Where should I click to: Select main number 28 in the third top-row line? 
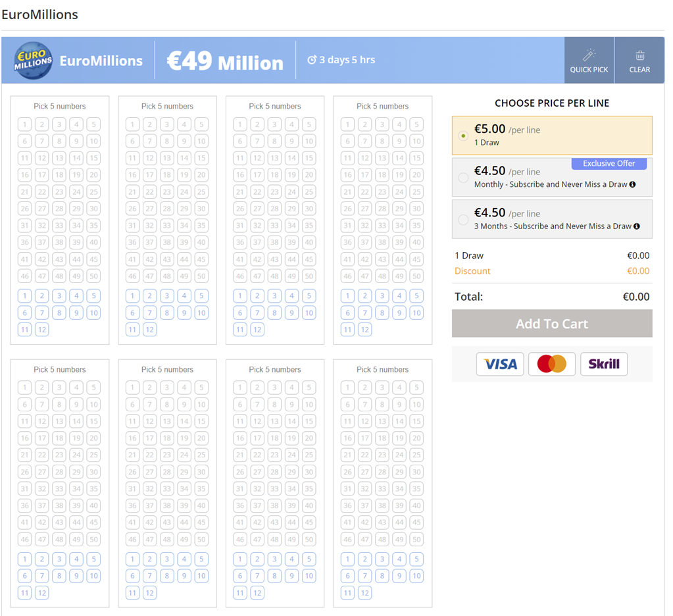[274, 209]
